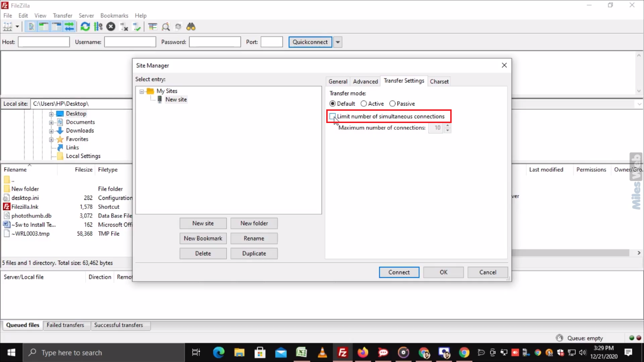Screen dimensions: 644x362
Task: Open the Quickconnect history dropdown arrow
Action: 338,42
